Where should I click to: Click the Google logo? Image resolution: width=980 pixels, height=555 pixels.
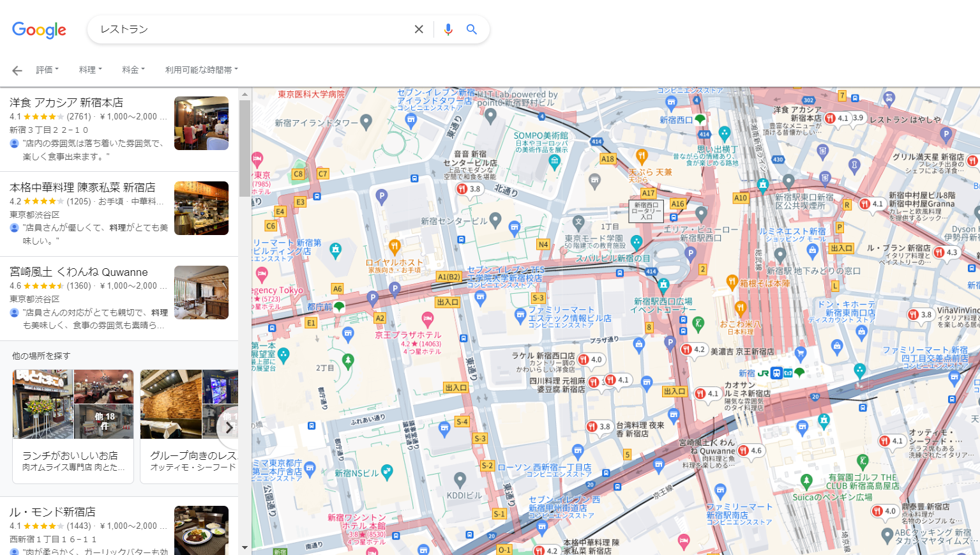click(39, 29)
